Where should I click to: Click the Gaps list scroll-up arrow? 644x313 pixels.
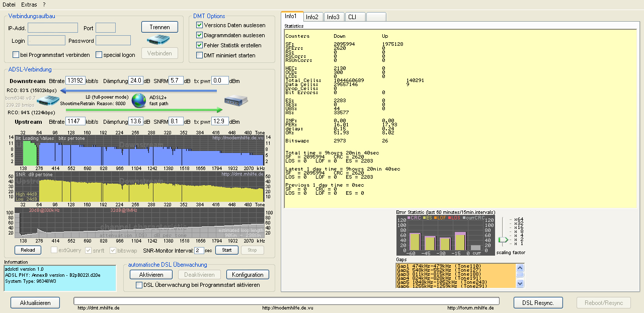coord(520,267)
